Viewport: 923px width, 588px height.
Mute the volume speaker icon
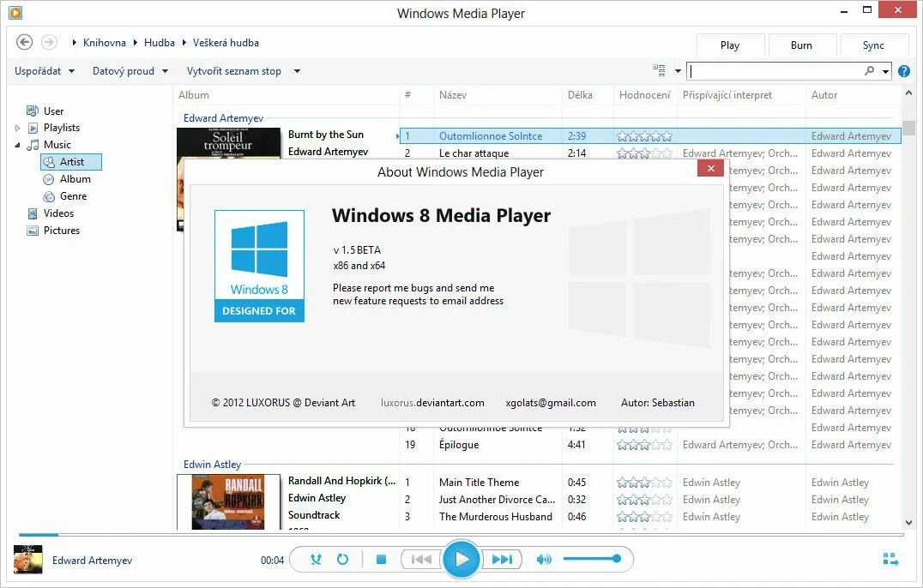click(544, 559)
